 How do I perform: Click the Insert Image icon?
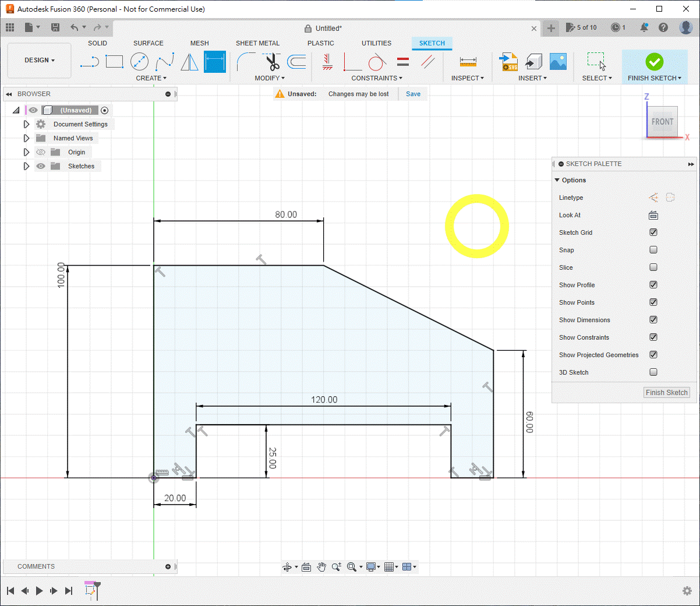pos(558,62)
